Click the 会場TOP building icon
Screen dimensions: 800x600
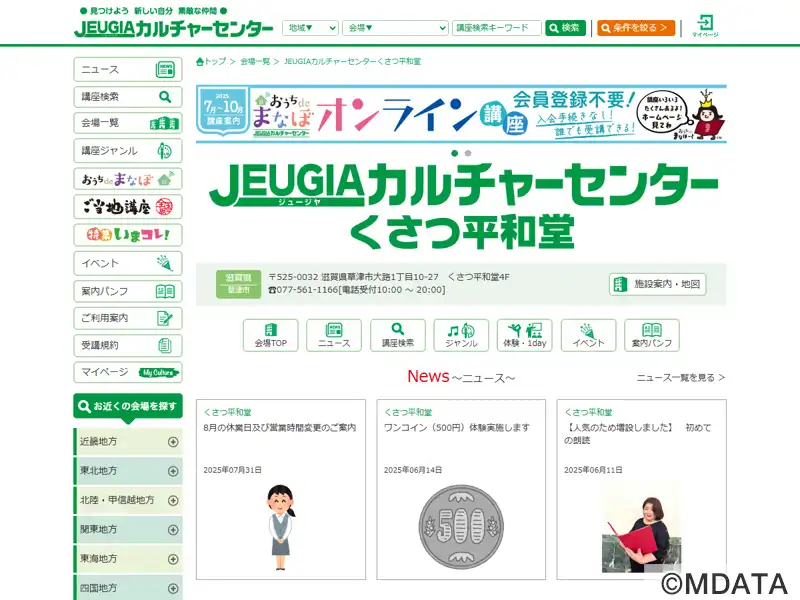tap(270, 335)
